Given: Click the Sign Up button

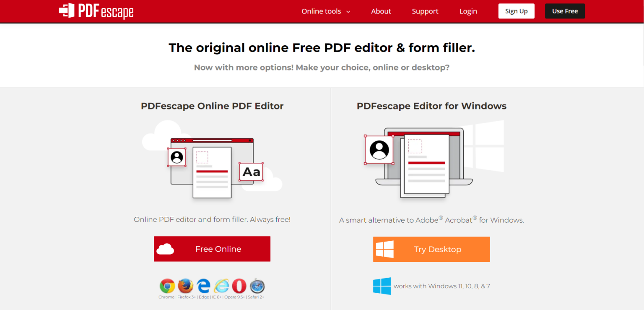Looking at the screenshot, I should click(516, 11).
